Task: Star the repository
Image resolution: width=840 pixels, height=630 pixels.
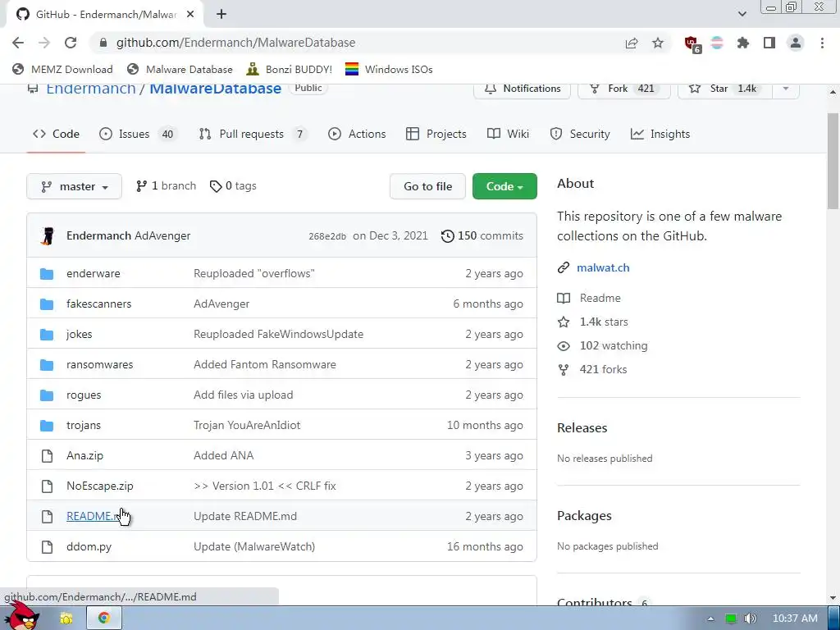Action: [725, 90]
